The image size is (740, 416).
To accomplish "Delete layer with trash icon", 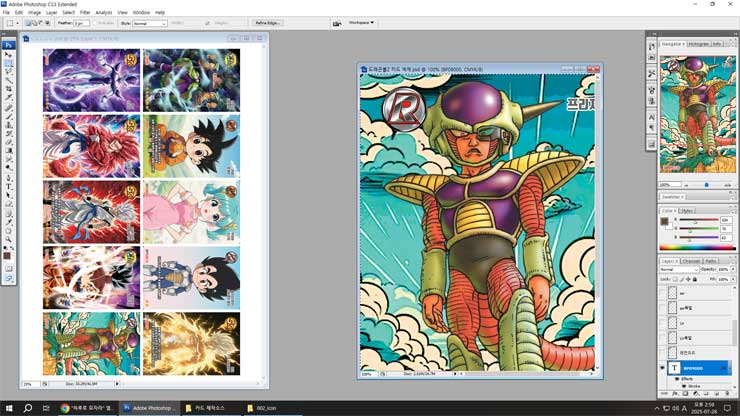I will pyautogui.click(x=727, y=394).
